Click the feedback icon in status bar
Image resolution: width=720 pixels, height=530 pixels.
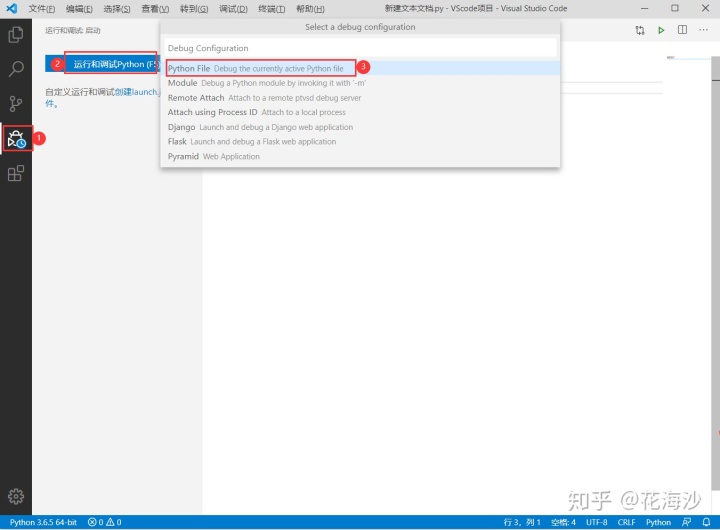tap(686, 522)
